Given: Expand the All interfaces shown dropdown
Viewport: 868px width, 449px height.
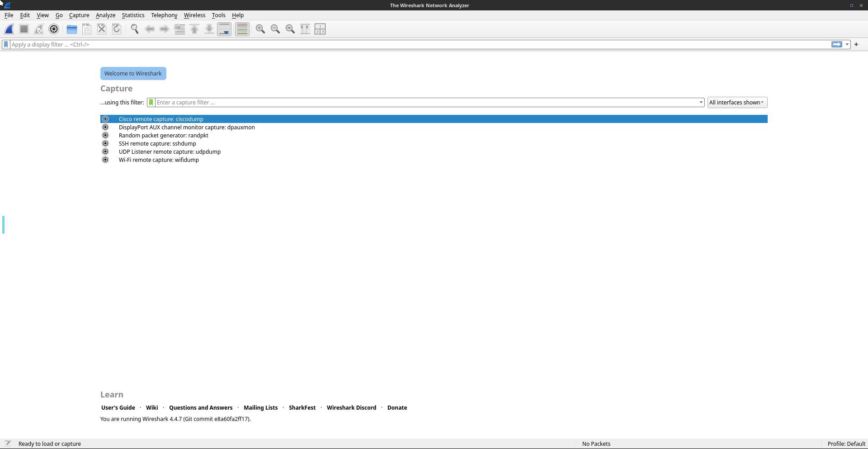Looking at the screenshot, I should tap(737, 103).
